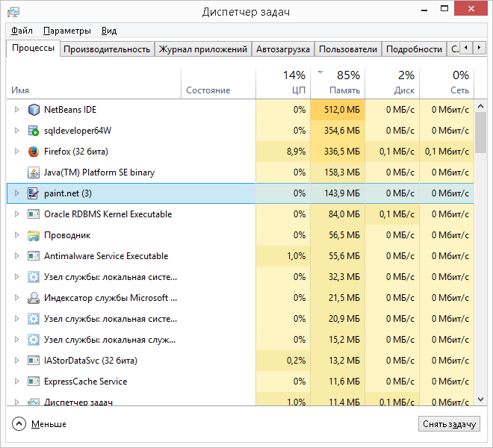Click the Firefox process icon

[x=34, y=152]
